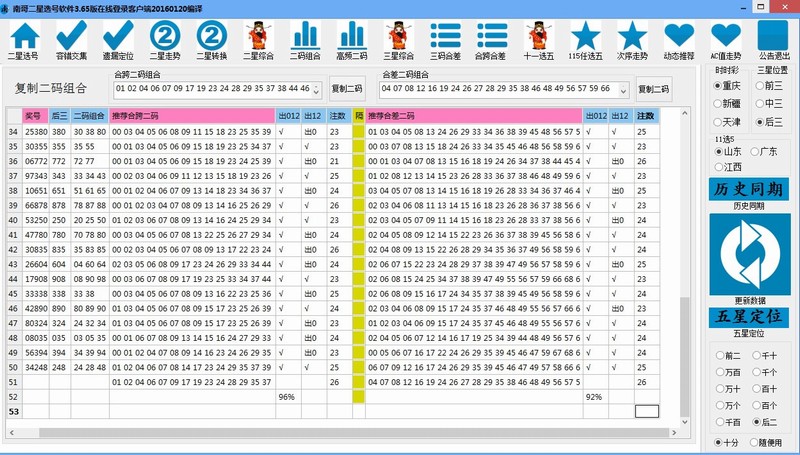This screenshot has height=455, width=800.
Task: Click the 公告退出 icon
Action: [x=773, y=37]
